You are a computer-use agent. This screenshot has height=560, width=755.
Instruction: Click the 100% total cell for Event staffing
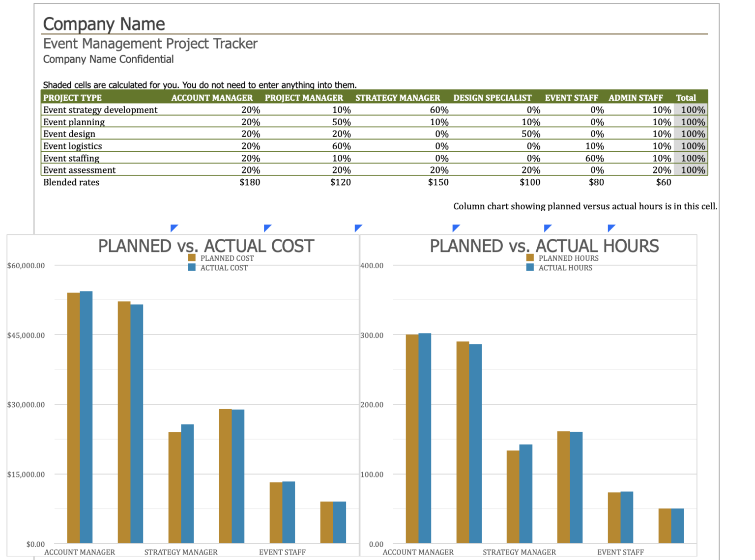pyautogui.click(x=693, y=158)
